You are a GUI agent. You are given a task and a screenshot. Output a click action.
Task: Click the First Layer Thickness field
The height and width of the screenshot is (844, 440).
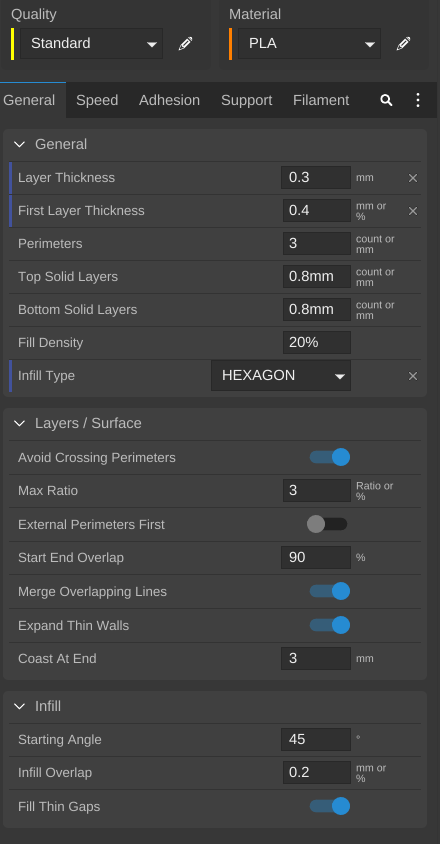click(x=317, y=210)
